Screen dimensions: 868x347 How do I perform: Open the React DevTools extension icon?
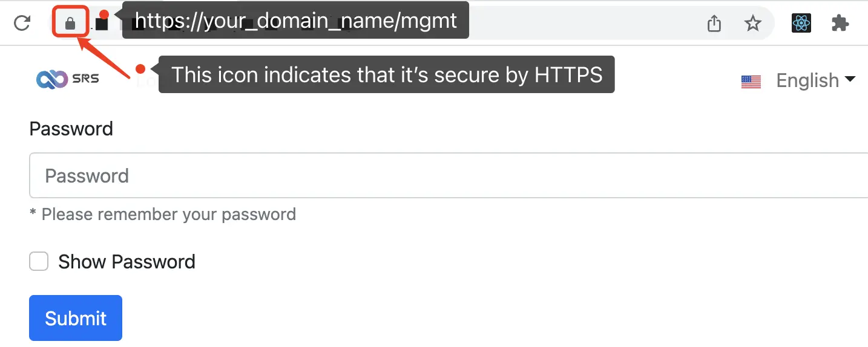click(801, 24)
